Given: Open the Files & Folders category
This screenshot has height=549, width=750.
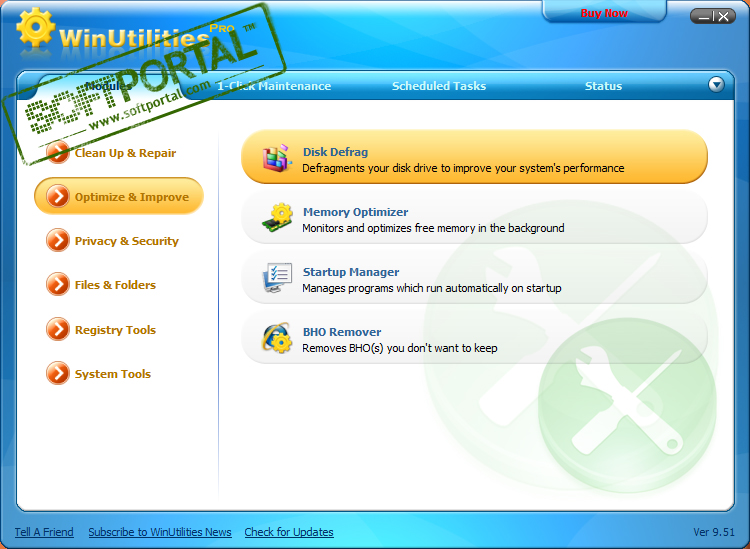Looking at the screenshot, I should [115, 285].
